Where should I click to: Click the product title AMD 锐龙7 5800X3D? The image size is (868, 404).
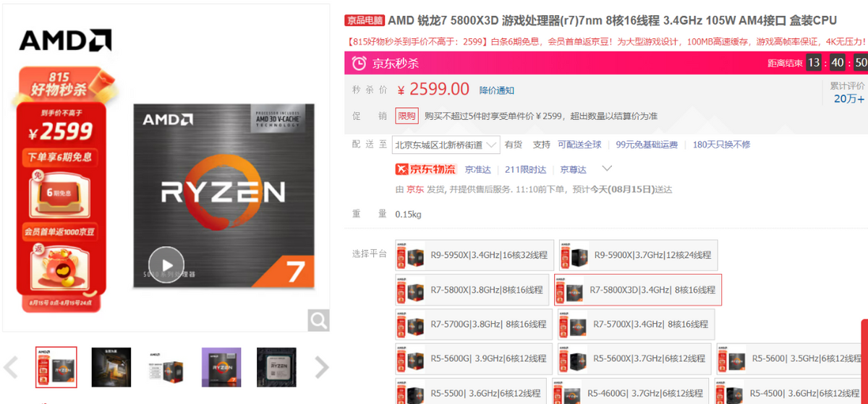[612, 20]
